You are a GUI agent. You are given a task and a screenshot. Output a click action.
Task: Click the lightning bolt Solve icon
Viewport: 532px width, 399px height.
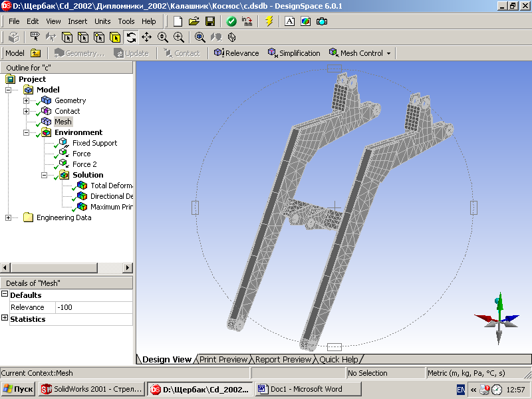269,21
